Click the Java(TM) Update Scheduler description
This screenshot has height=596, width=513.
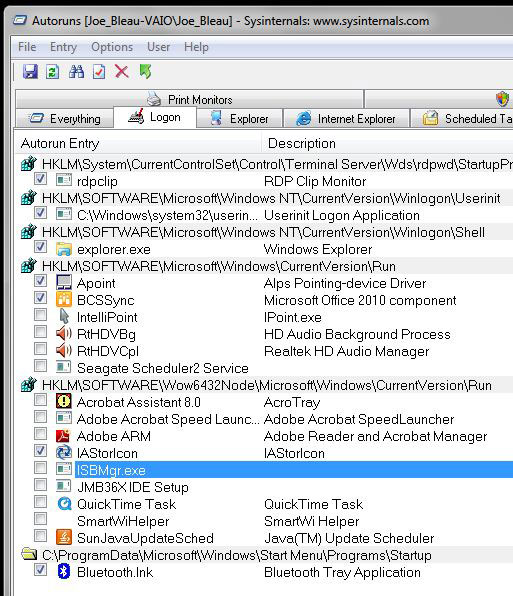(349, 538)
